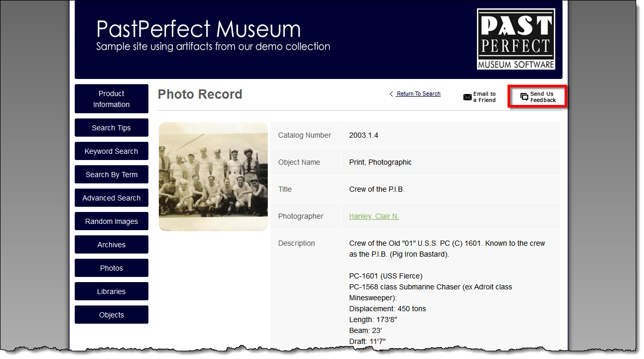The height and width of the screenshot is (359, 644).
Task: Click the Send Us Feedback speech bubble icon
Action: pyautogui.click(x=525, y=97)
